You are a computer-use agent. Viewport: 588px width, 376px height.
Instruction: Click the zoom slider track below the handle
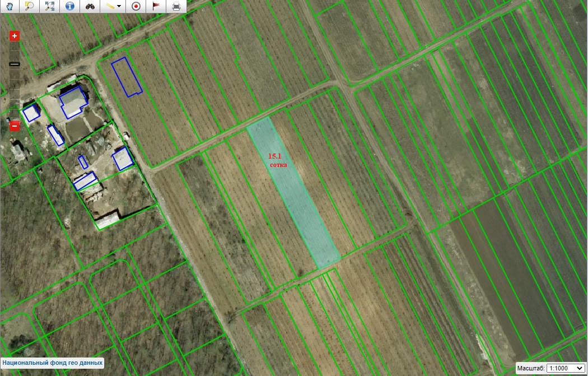coord(15,95)
